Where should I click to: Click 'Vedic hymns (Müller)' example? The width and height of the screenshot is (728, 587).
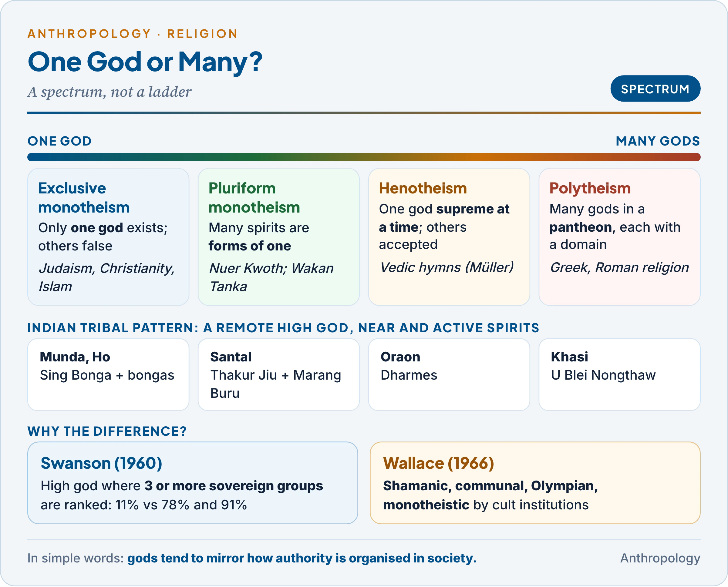pos(447,267)
